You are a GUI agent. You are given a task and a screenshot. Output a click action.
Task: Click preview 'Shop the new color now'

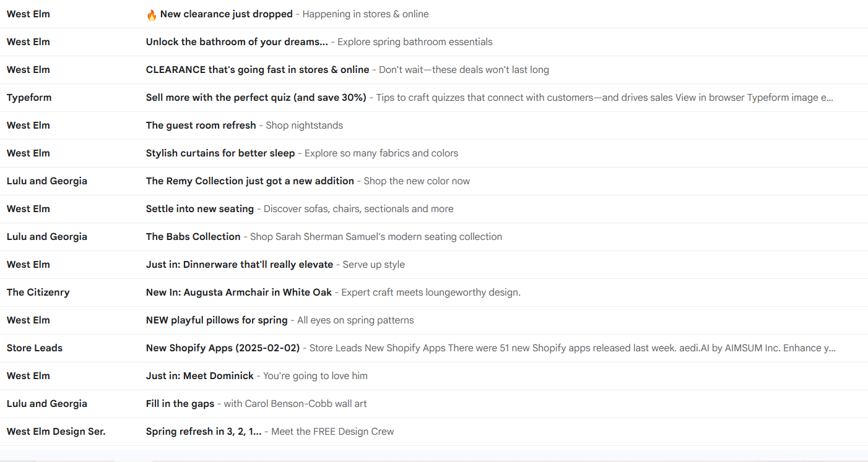point(417,181)
